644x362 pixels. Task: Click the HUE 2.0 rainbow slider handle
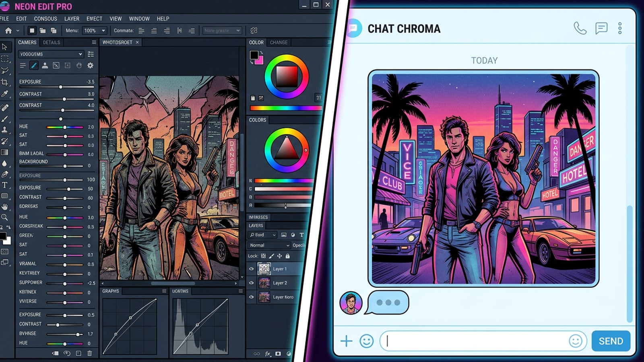point(65,127)
